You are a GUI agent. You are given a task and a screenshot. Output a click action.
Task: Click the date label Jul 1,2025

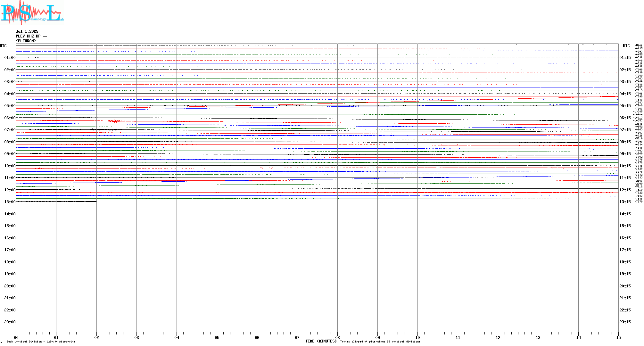point(27,31)
